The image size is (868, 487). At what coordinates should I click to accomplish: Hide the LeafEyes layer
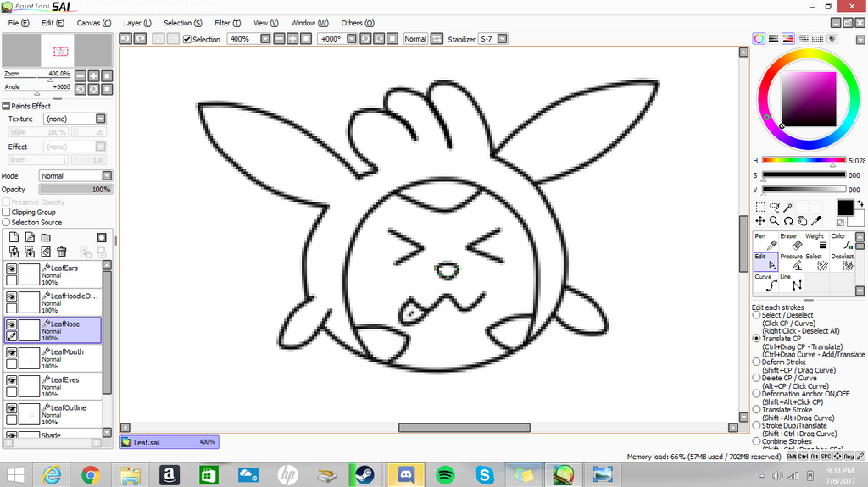[x=12, y=381]
